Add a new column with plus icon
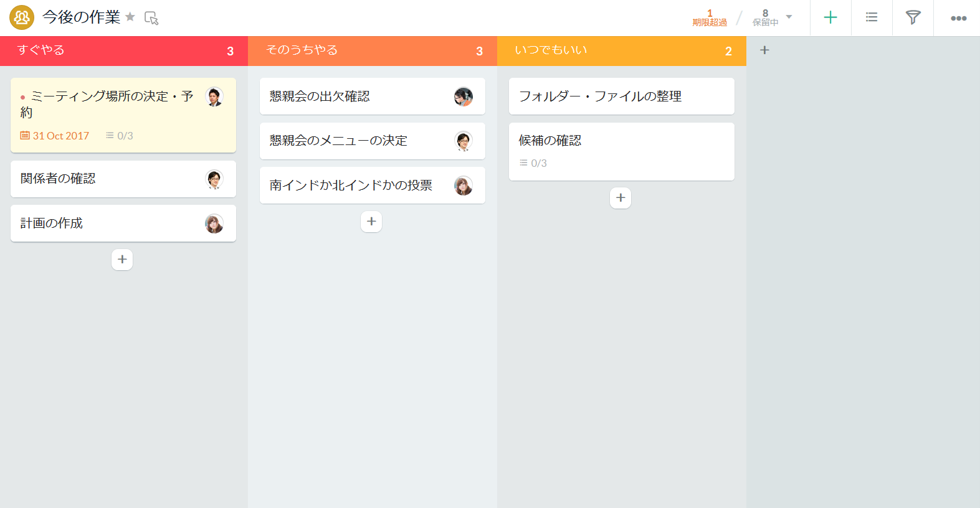The width and height of the screenshot is (980, 508). 764,50
